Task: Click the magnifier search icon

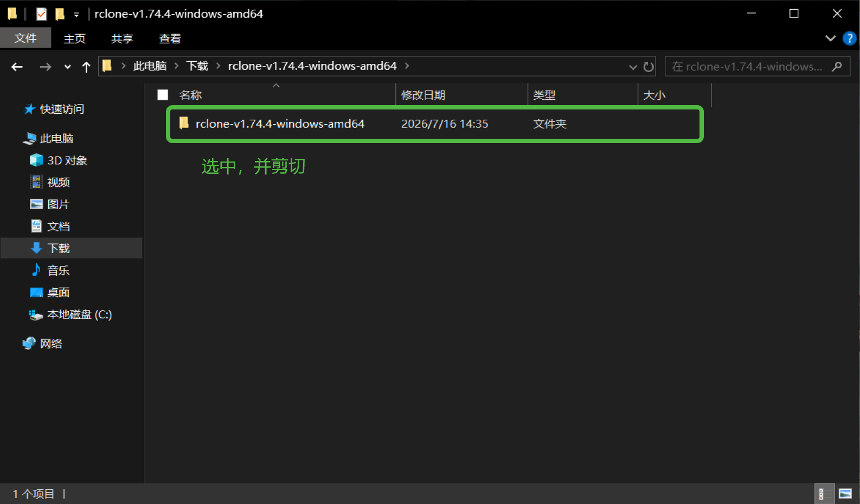Action: point(837,67)
